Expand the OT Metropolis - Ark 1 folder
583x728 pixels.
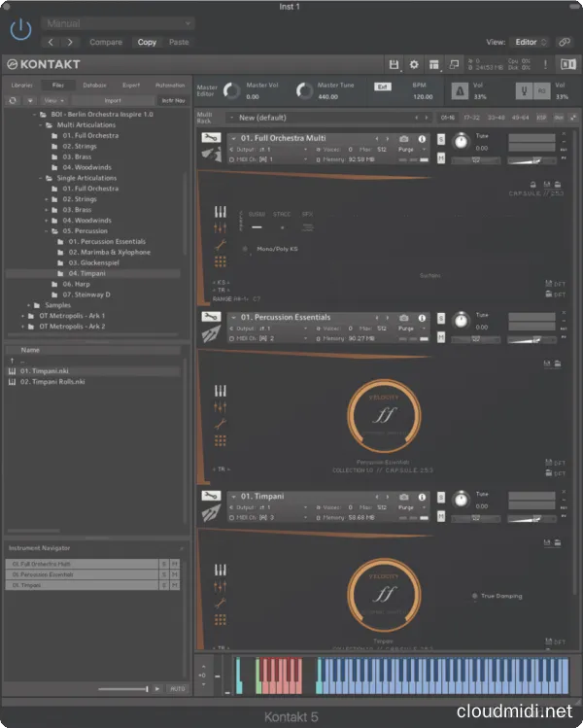point(22,316)
